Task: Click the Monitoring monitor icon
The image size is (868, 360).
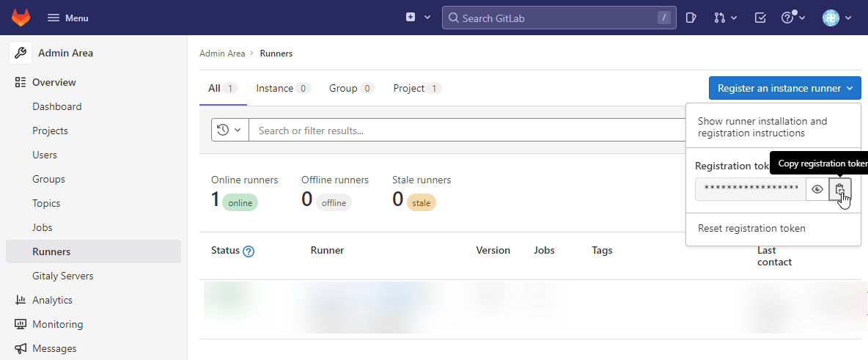Action: (21, 324)
